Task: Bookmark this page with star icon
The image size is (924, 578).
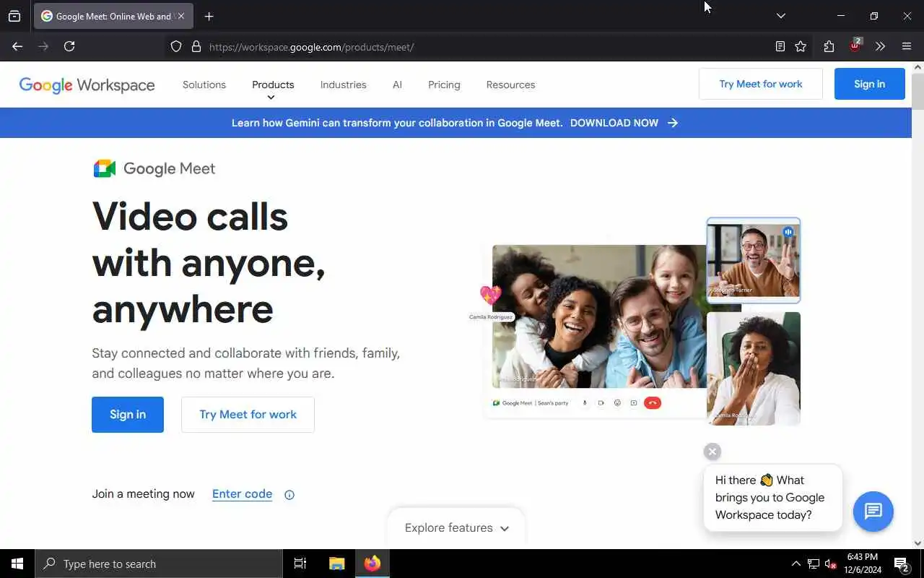Action: (x=801, y=47)
